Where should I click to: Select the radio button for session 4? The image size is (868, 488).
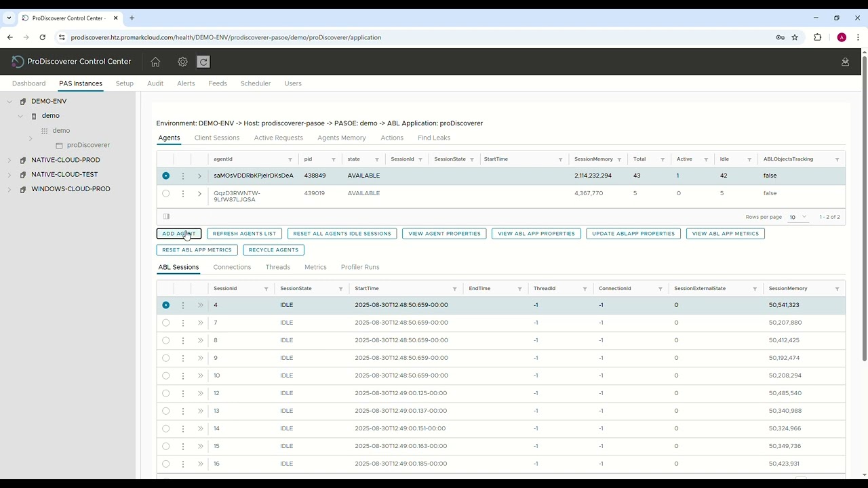coord(166,305)
